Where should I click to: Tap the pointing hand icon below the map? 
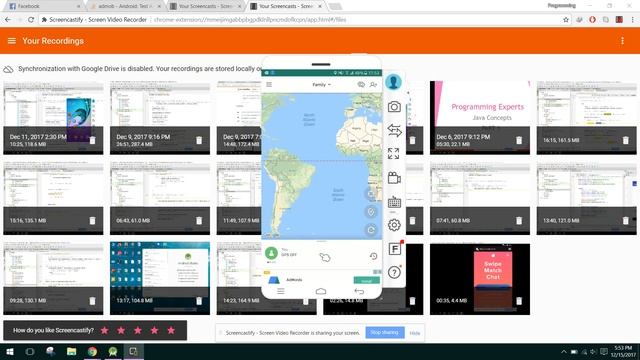click(x=324, y=257)
